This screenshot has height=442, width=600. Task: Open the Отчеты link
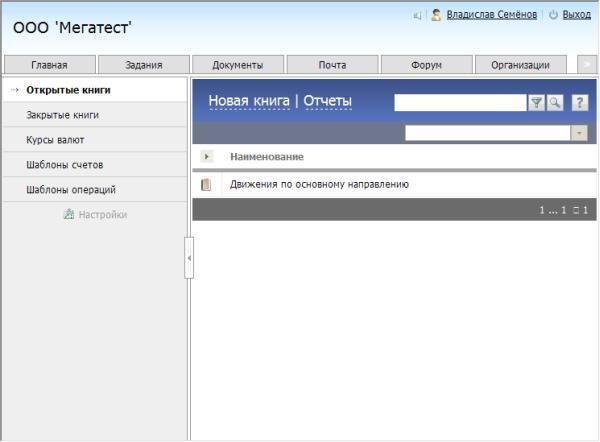(328, 101)
